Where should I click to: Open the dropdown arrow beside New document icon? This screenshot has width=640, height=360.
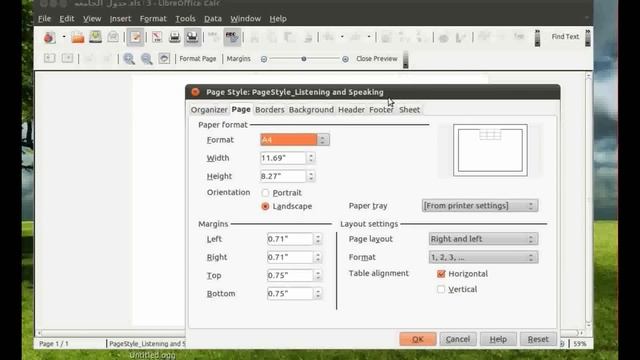[64, 37]
